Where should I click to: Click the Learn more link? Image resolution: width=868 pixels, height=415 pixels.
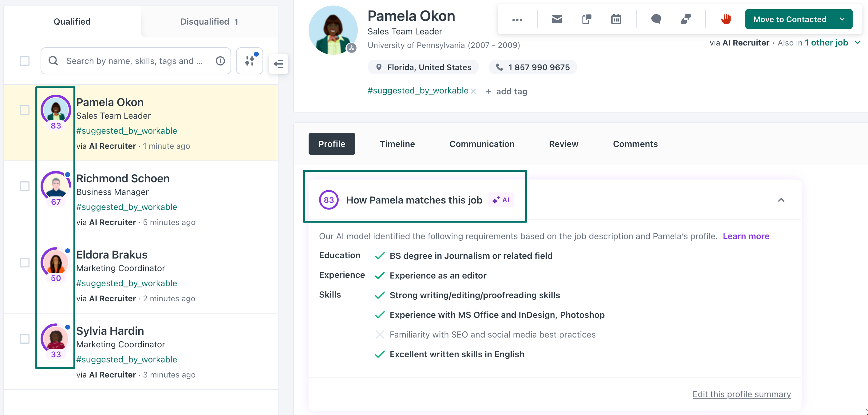tap(746, 236)
